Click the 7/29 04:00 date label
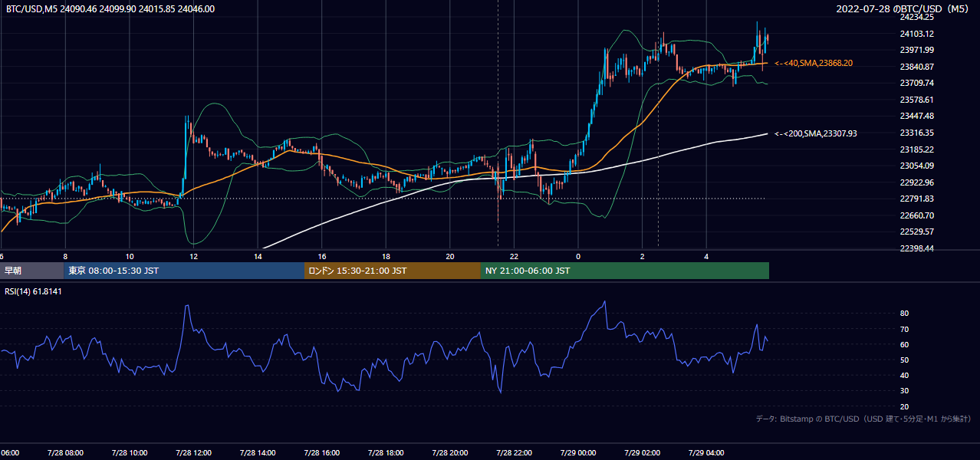The height and width of the screenshot is (460, 980). 707,452
